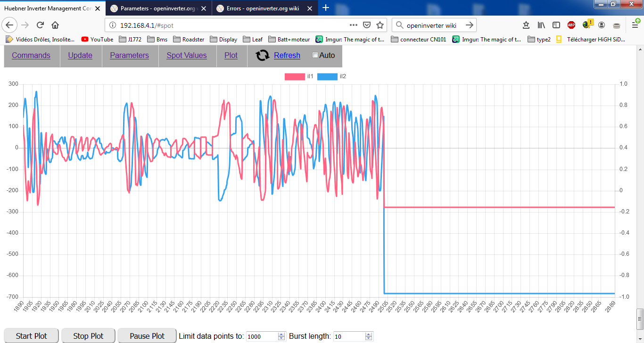Reload the page with browser reload button

click(x=41, y=25)
